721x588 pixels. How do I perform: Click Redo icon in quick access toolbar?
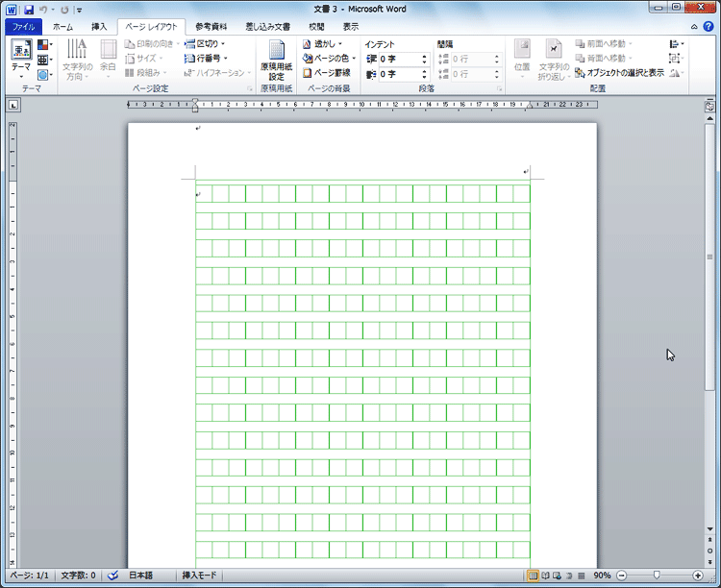(x=64, y=10)
